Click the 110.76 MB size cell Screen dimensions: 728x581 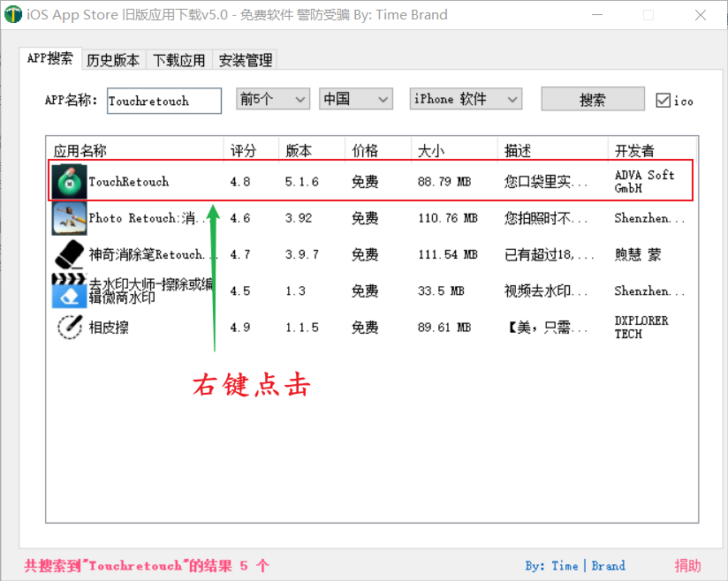[448, 218]
